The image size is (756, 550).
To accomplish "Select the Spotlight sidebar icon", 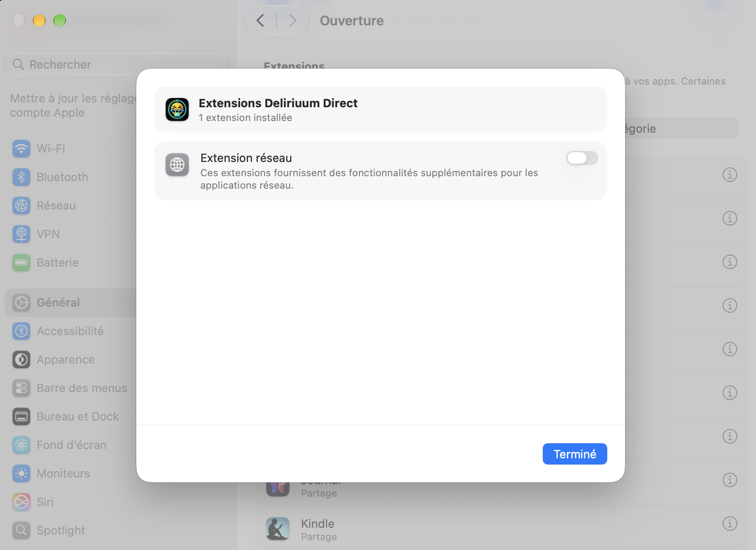I will 21,530.
